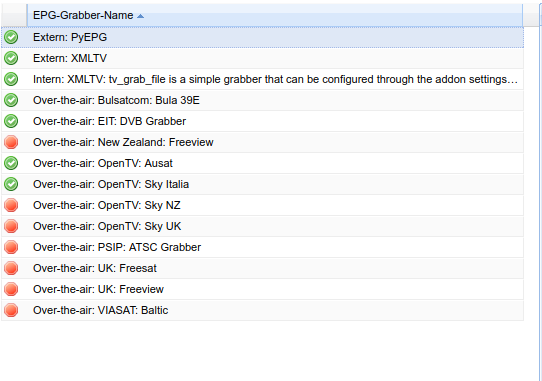Select Over-the-air: UK: Freeview entry
The image size is (542, 381).
point(262,289)
